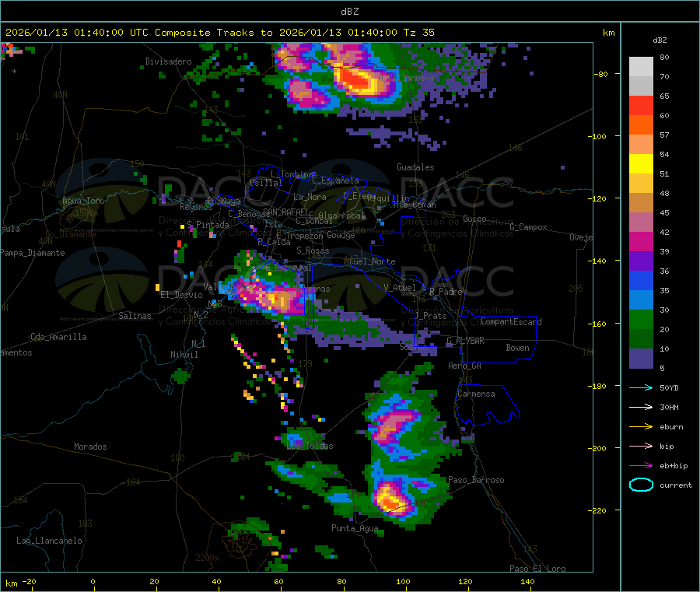The image size is (700, 592).
Task: Click the Guadales map label
Action: 415,167
